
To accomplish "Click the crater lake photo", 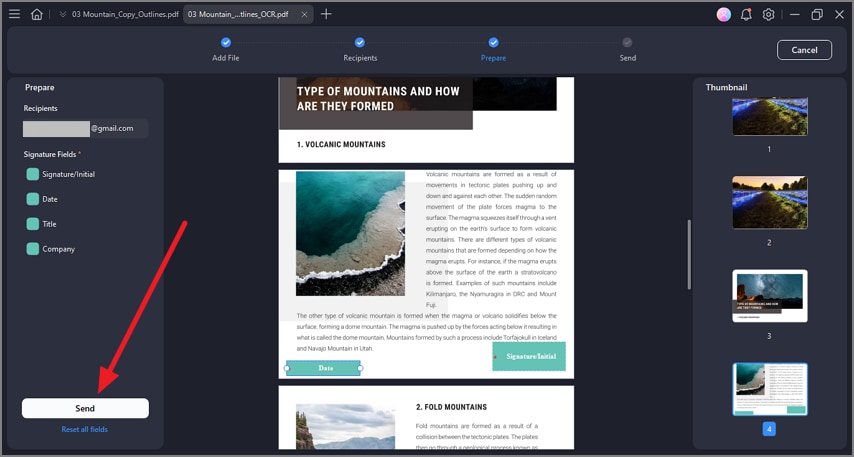I will point(350,234).
